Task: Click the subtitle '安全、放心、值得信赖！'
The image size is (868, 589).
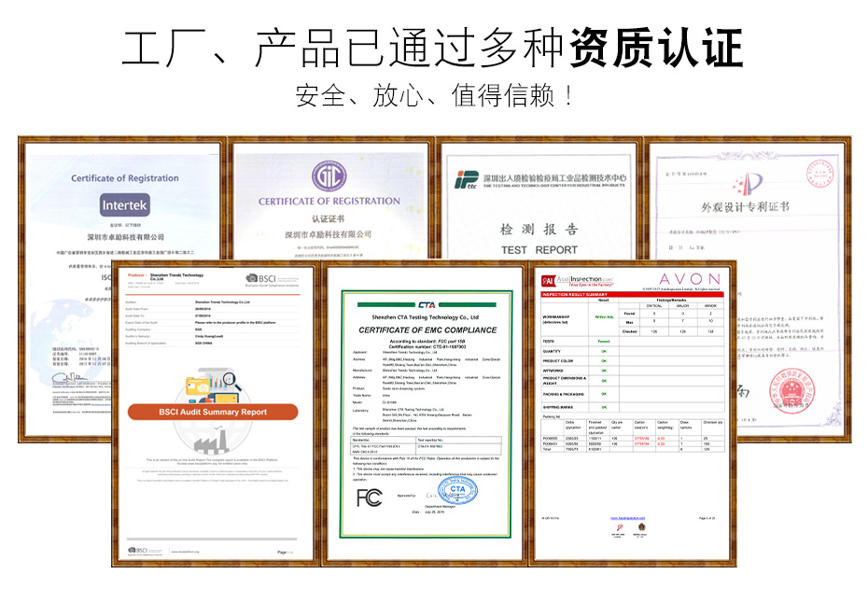Action: [x=436, y=95]
